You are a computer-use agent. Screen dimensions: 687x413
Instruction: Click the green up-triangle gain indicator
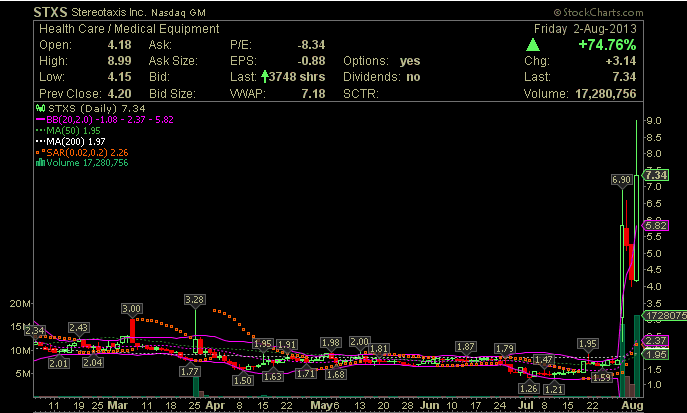532,45
